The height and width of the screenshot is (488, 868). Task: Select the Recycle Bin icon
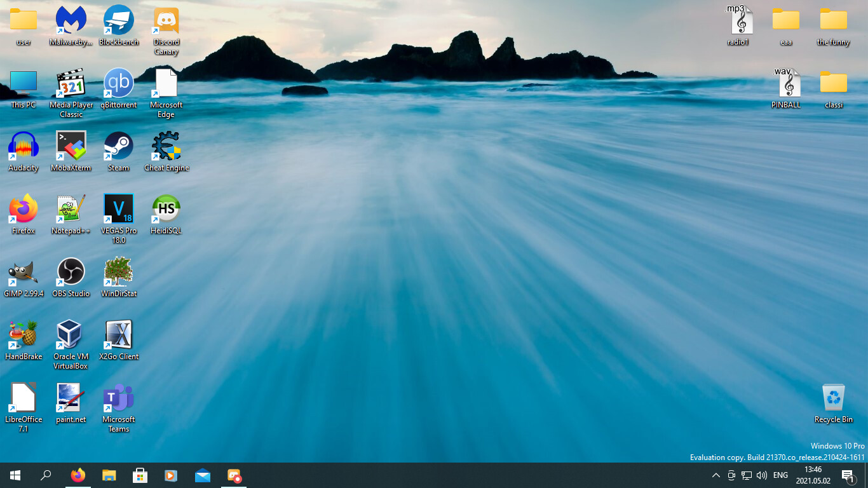coord(834,403)
